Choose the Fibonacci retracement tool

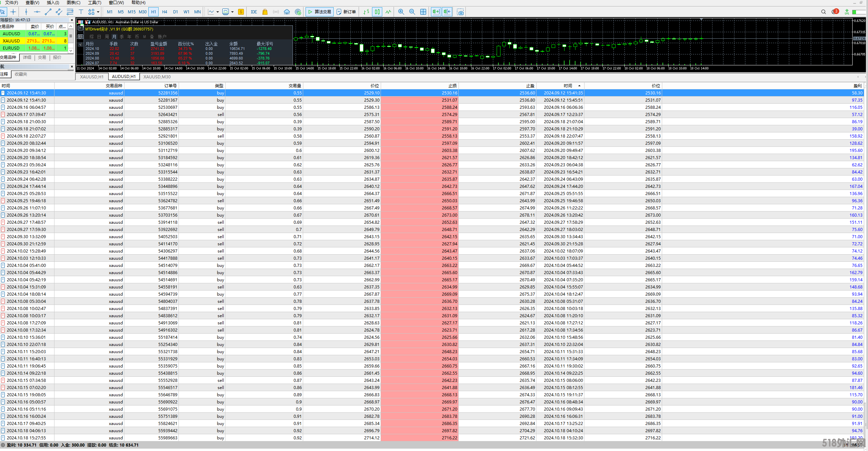(x=70, y=12)
